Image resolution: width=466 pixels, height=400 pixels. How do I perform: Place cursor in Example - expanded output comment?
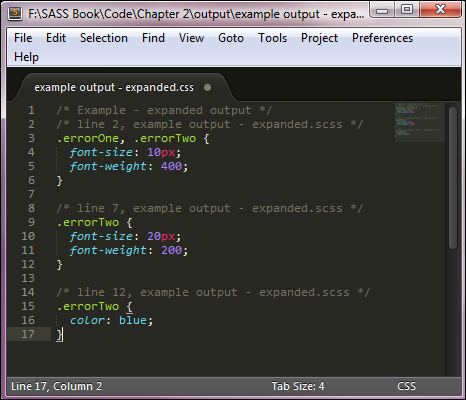tap(164, 110)
